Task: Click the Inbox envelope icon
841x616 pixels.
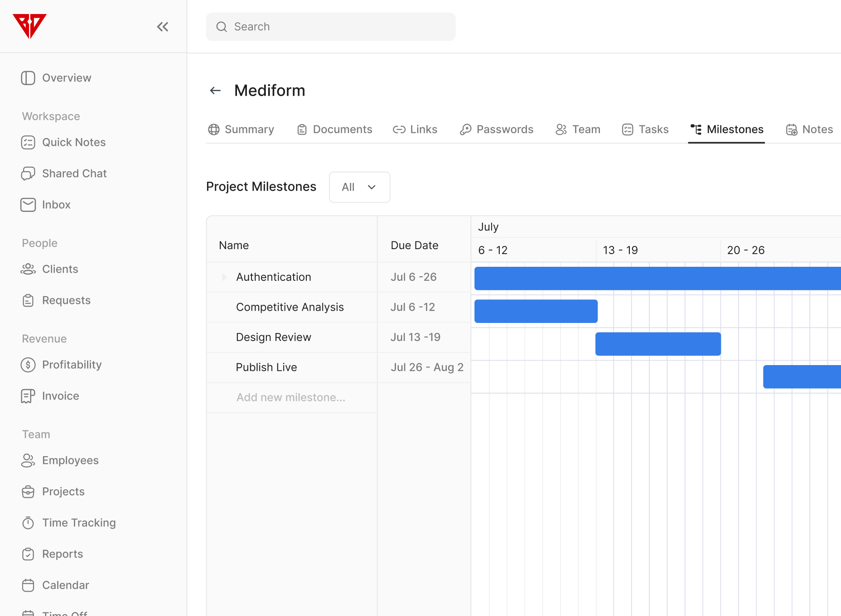Action: 28,205
